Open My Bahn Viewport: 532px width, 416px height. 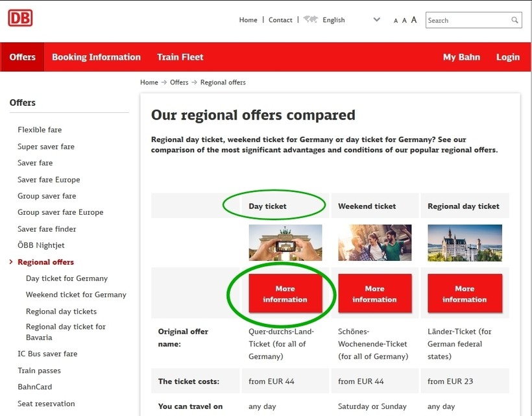(461, 57)
